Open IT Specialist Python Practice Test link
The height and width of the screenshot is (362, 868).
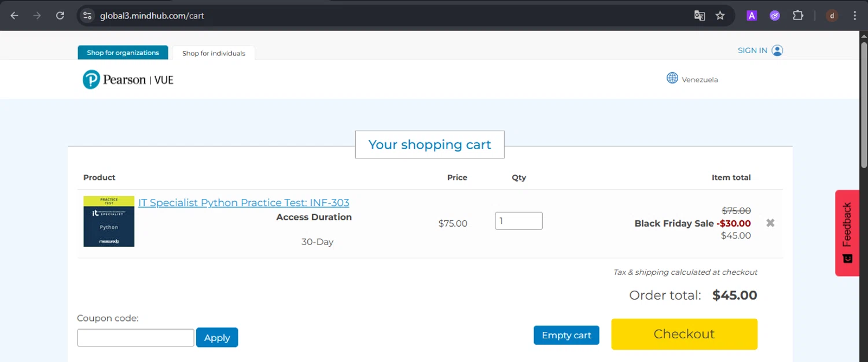click(x=244, y=202)
